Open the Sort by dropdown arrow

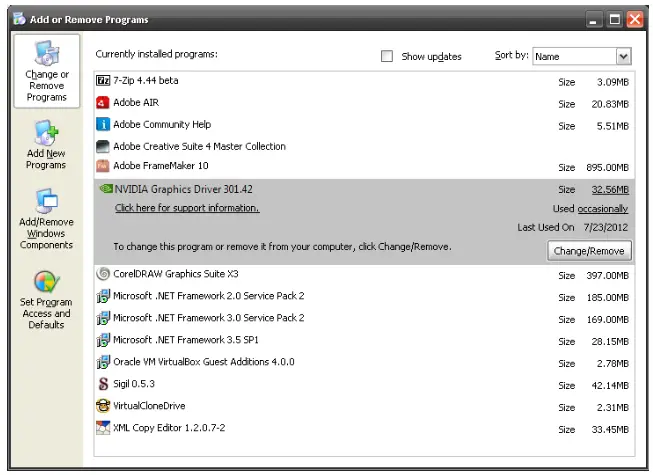(623, 57)
